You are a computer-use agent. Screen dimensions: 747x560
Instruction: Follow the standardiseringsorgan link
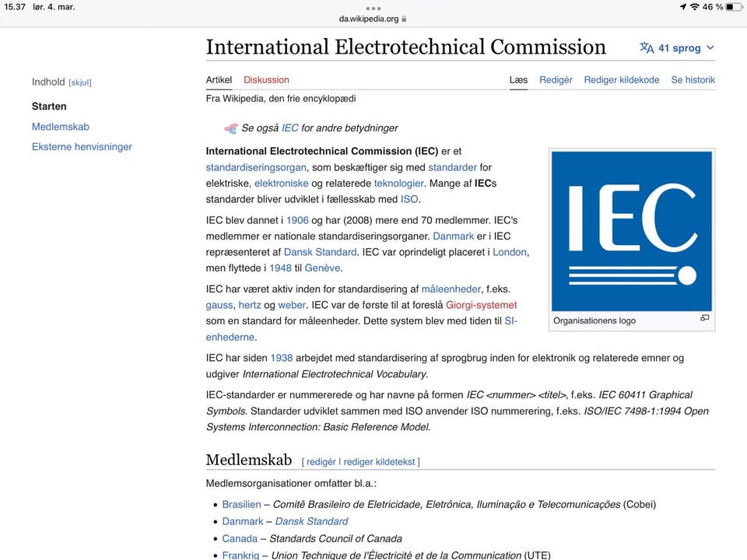pos(256,168)
